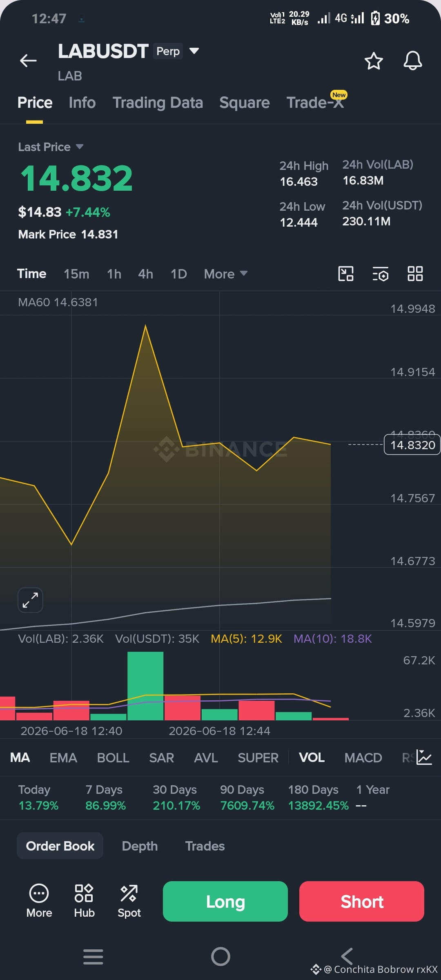441x980 pixels.
Task: Tap Android home button
Action: pyautogui.click(x=220, y=956)
